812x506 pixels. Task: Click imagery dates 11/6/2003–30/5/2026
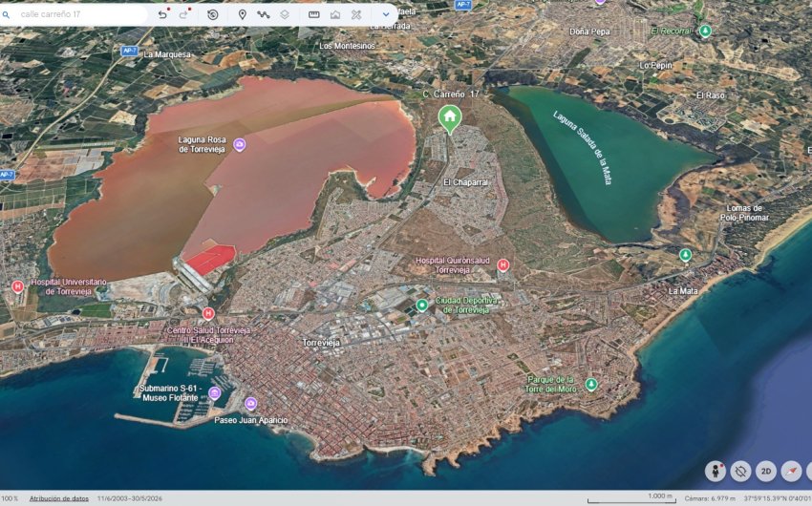pyautogui.click(x=130, y=498)
